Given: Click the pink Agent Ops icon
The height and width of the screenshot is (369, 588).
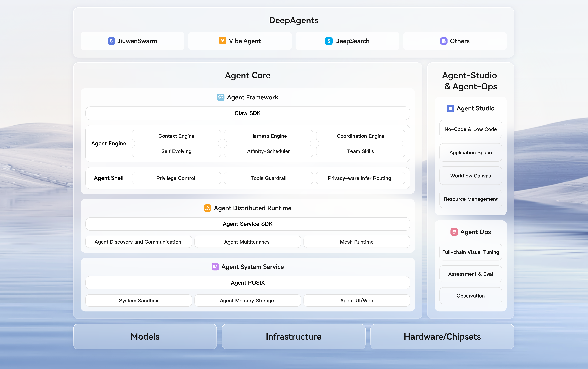Looking at the screenshot, I should (x=454, y=232).
